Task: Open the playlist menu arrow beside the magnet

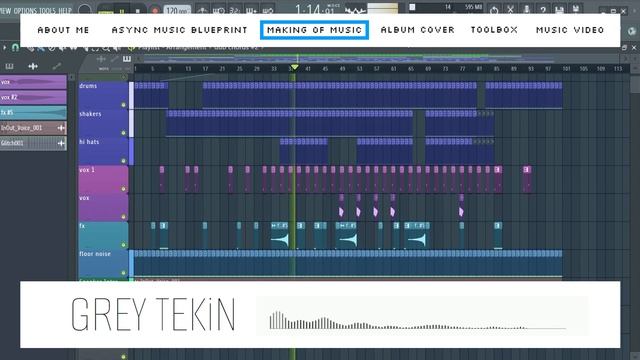Action: (x=4, y=48)
